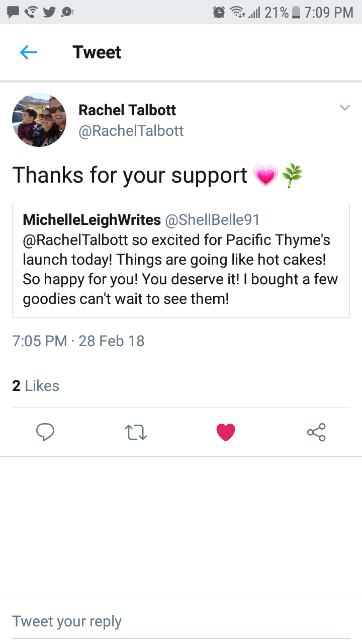362x644 pixels.
Task: Tap the back arrow
Action: 29,52
